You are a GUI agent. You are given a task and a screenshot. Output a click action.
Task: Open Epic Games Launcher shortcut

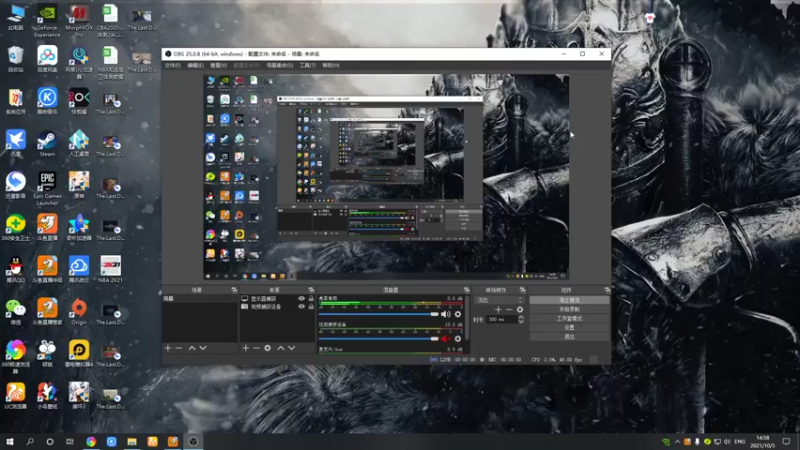[x=47, y=188]
